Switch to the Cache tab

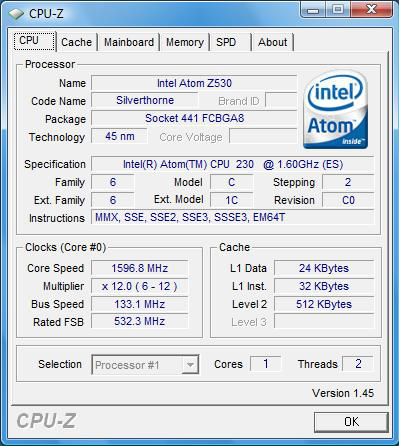[x=77, y=42]
